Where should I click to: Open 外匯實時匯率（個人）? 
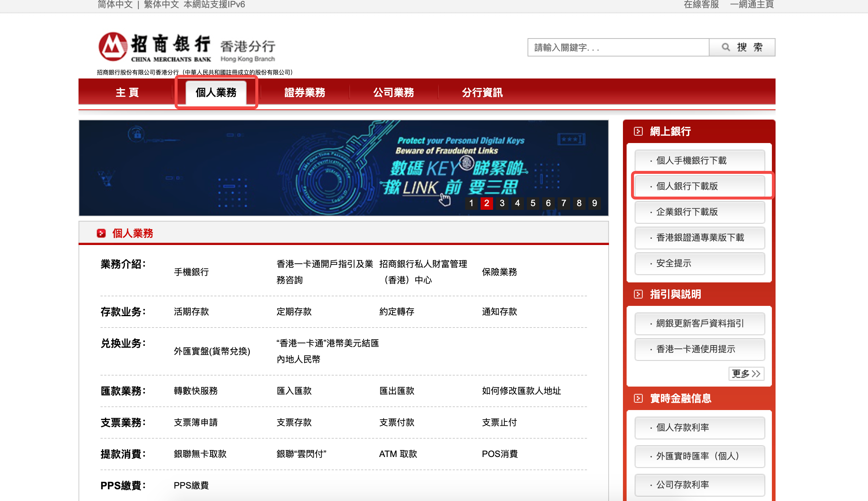[x=700, y=456]
